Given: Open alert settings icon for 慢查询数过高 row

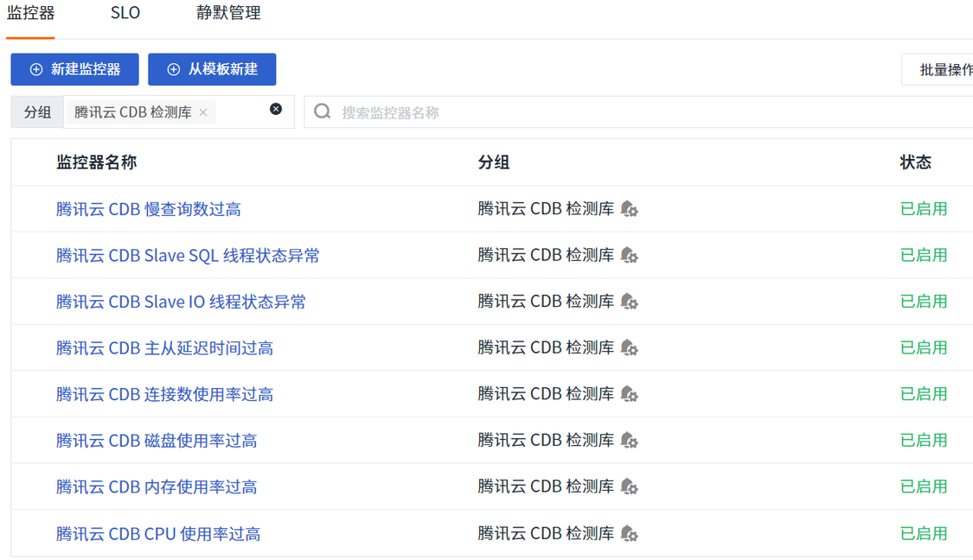Looking at the screenshot, I should click(630, 209).
